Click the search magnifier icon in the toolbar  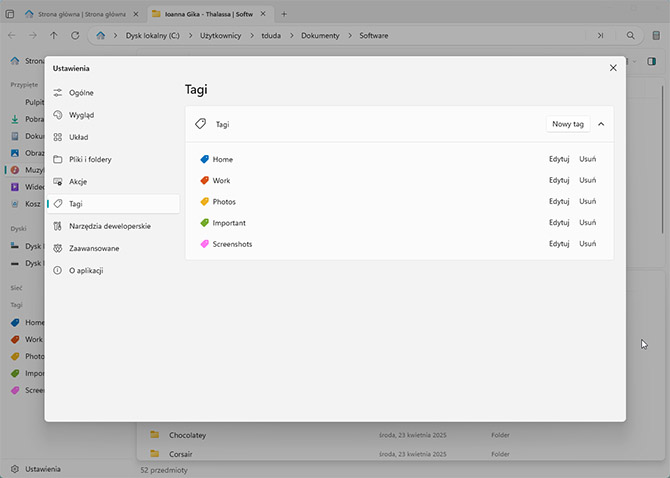(630, 35)
